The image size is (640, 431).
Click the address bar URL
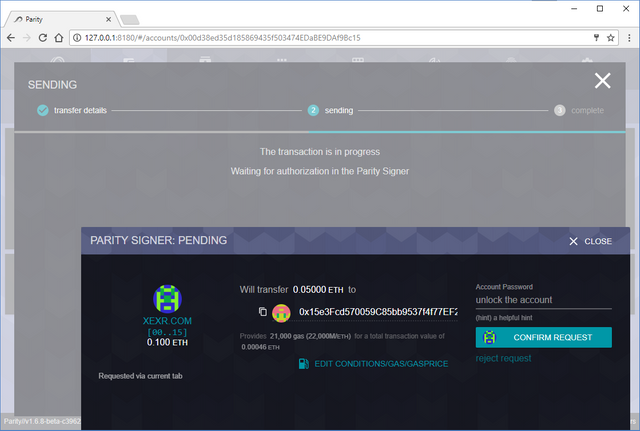point(222,38)
